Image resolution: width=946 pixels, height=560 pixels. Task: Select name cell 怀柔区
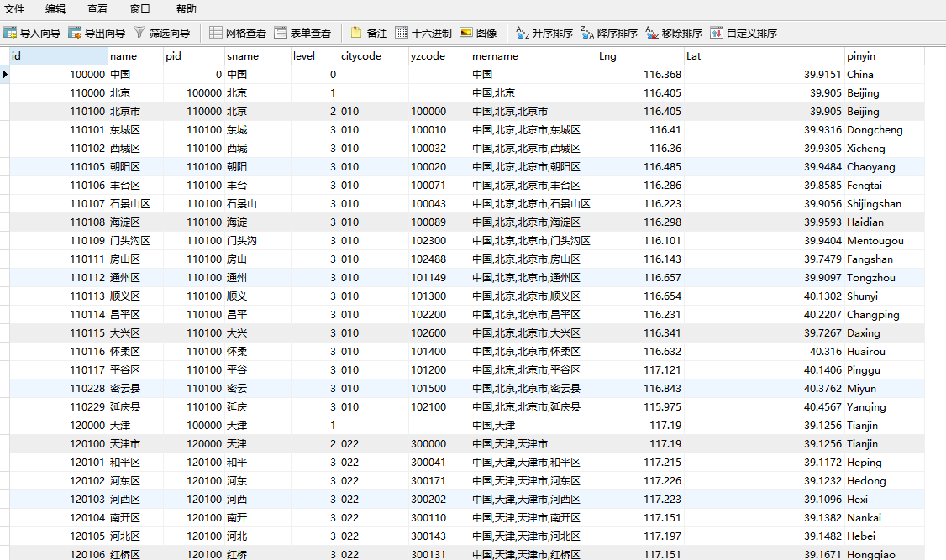[x=136, y=352]
